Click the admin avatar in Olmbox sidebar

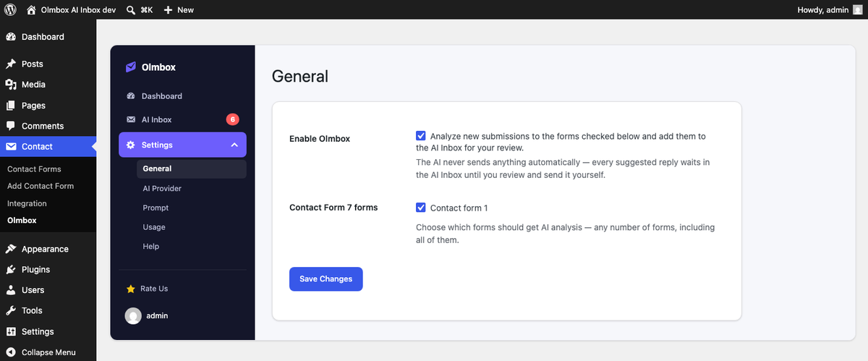pos(133,316)
